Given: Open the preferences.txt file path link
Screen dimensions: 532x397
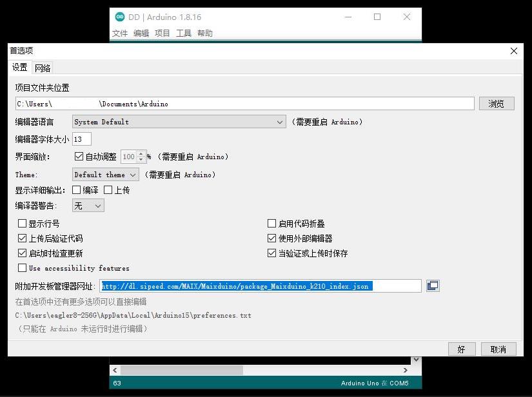Looking at the screenshot, I should (x=133, y=315).
